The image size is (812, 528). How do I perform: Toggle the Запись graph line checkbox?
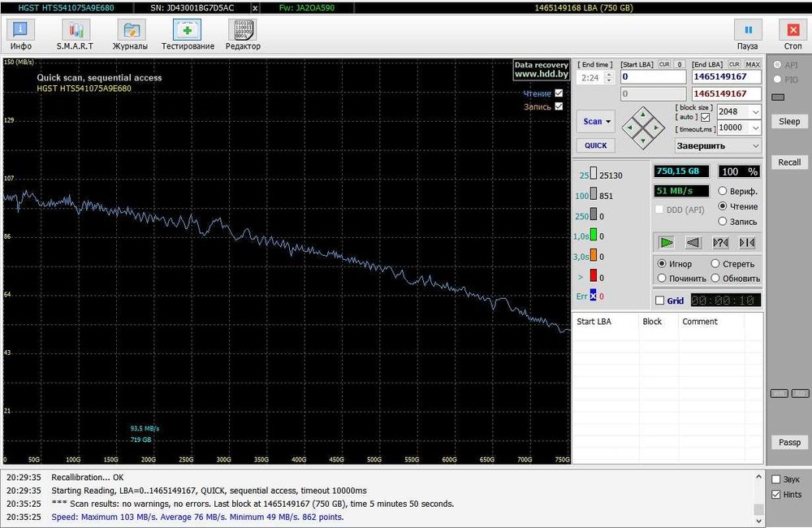coord(559,106)
